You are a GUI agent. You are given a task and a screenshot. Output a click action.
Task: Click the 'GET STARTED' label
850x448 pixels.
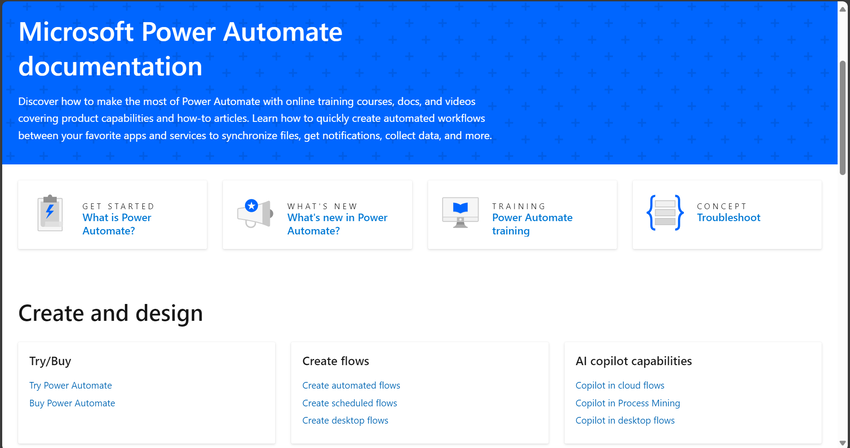coord(118,206)
